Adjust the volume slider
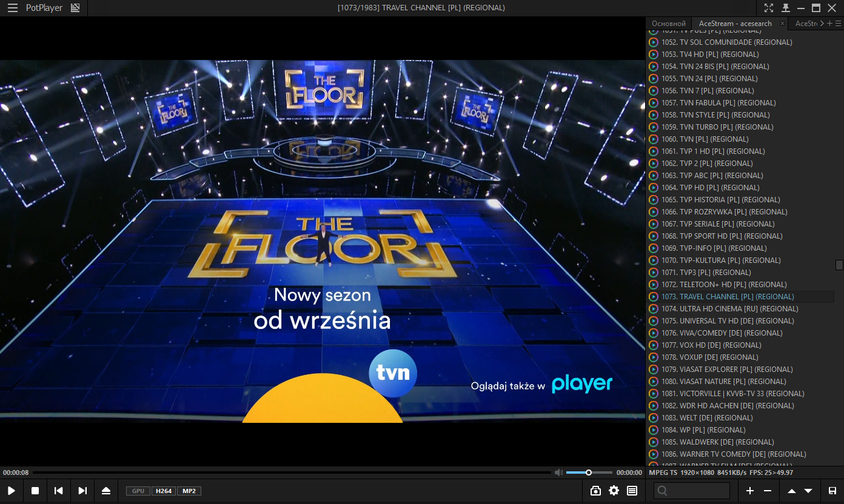 pyautogui.click(x=589, y=472)
